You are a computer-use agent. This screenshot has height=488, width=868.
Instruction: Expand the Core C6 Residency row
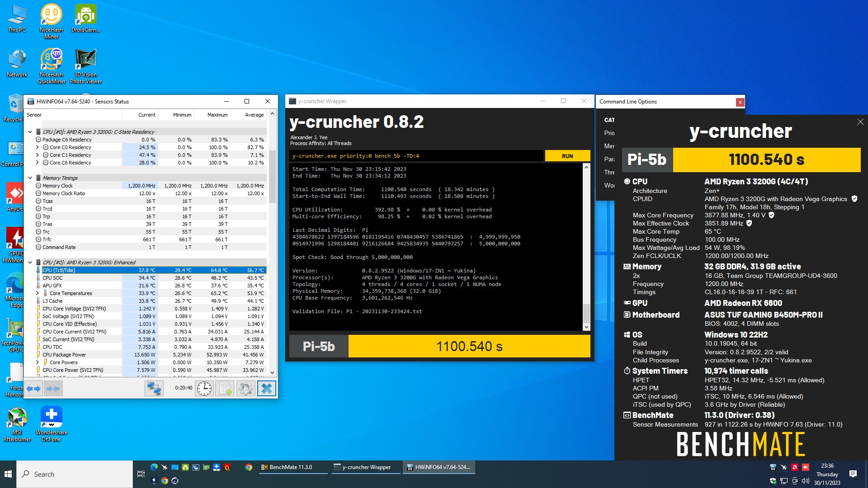pyautogui.click(x=38, y=163)
